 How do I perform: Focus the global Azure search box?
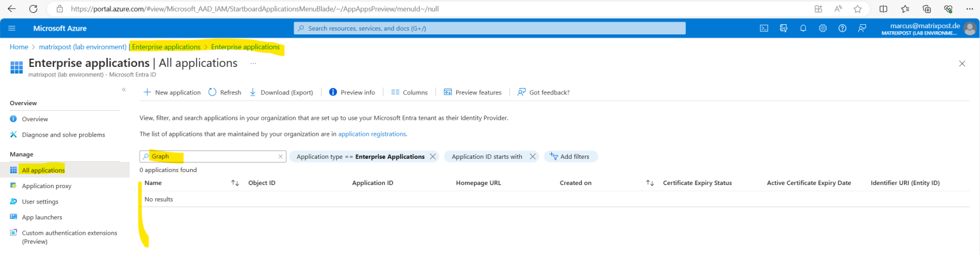pos(489,28)
